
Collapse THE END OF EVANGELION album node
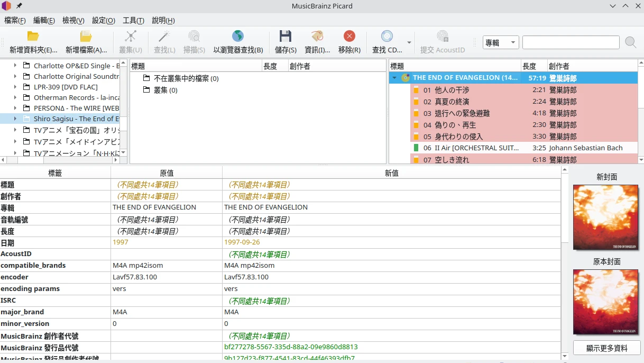(394, 78)
